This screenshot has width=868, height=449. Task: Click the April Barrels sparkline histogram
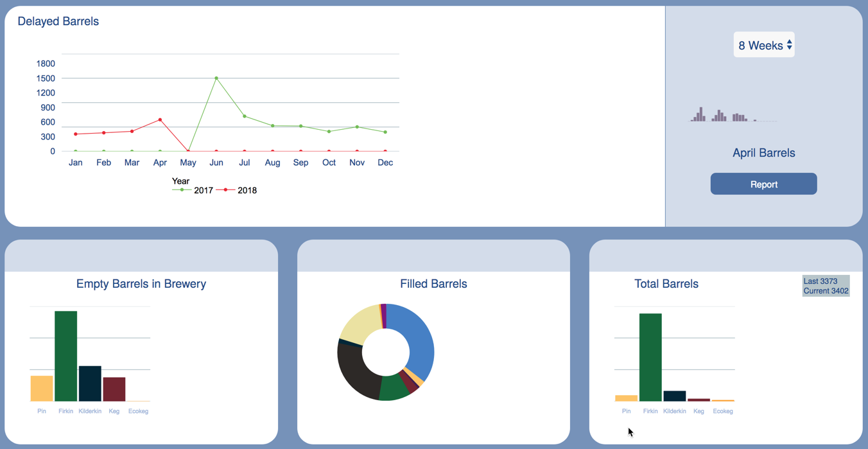pyautogui.click(x=734, y=114)
